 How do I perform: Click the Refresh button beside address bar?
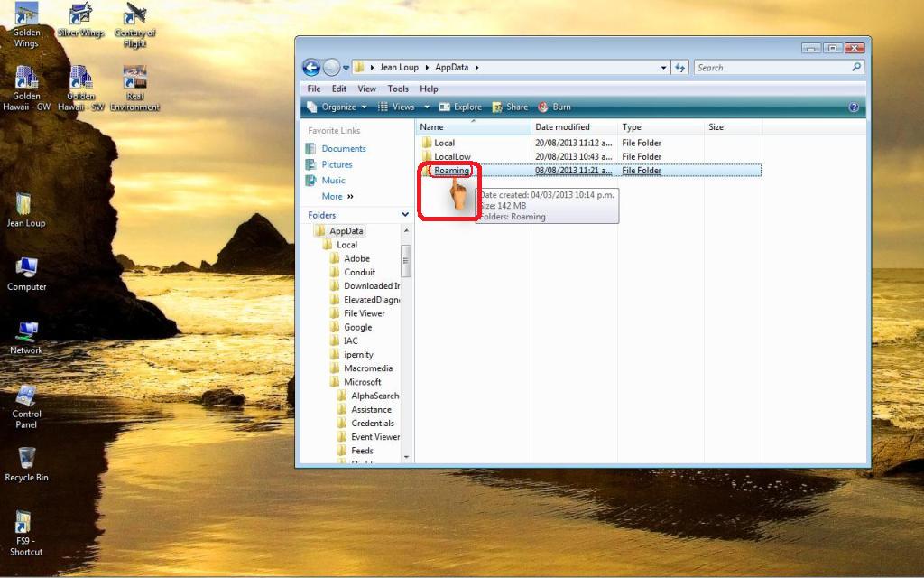(679, 67)
